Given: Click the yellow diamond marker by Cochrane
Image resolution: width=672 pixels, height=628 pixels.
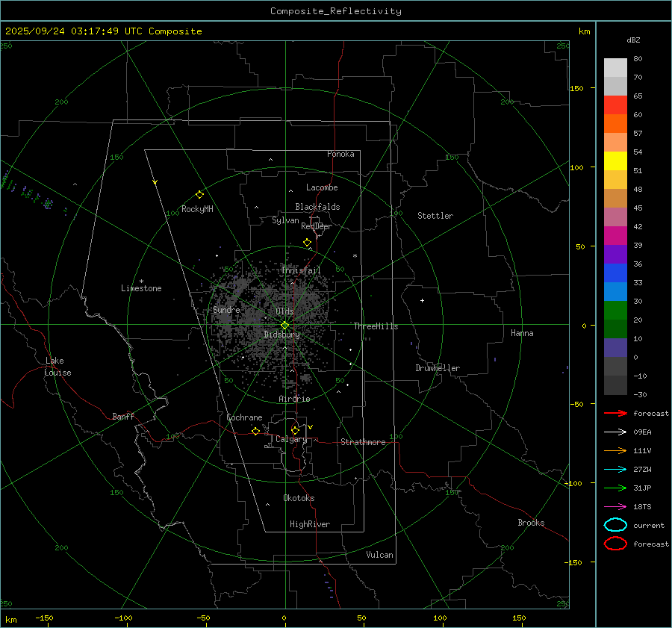Looking at the screenshot, I should click(x=255, y=431).
